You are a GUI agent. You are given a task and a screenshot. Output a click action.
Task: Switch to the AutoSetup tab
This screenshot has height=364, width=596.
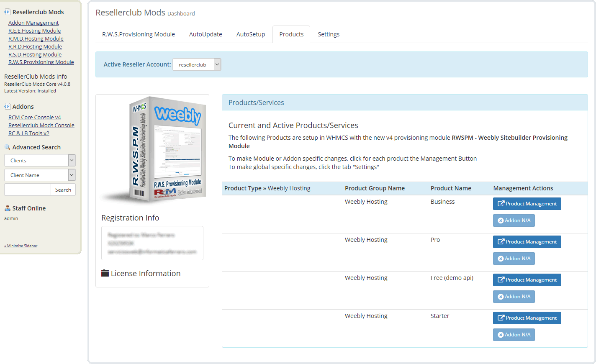pyautogui.click(x=251, y=34)
